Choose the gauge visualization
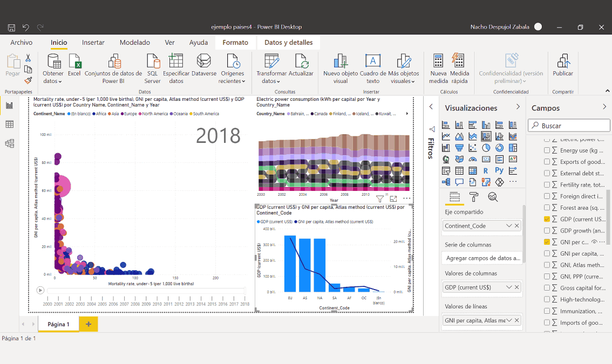 pos(473,159)
